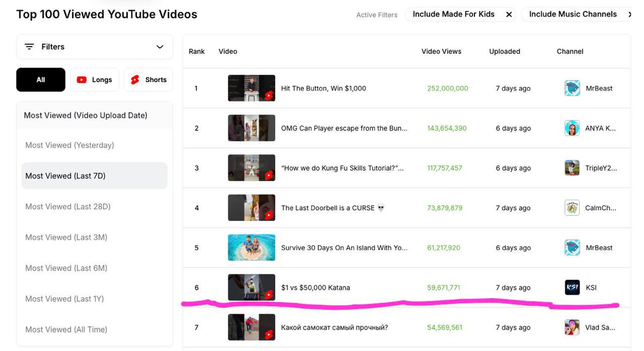The width and height of the screenshot is (644, 351).
Task: Open thumbnail of Hit The Button video
Action: pos(252,88)
